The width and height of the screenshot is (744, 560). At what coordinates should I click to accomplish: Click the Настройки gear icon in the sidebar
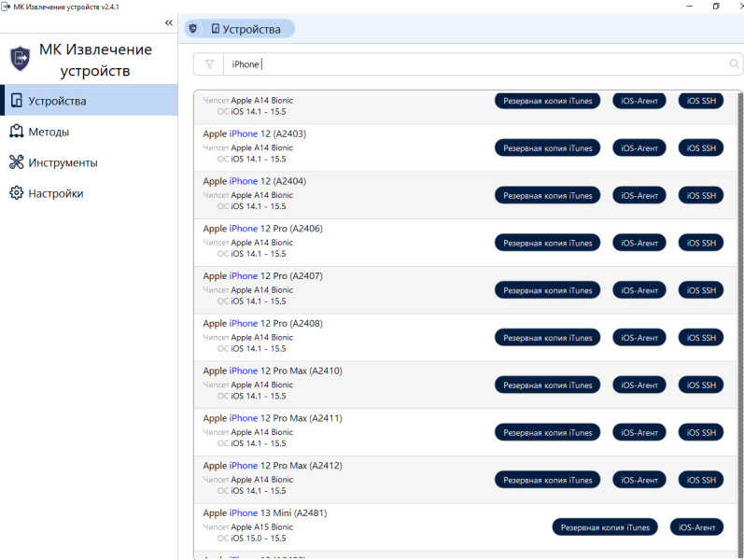[x=17, y=193]
